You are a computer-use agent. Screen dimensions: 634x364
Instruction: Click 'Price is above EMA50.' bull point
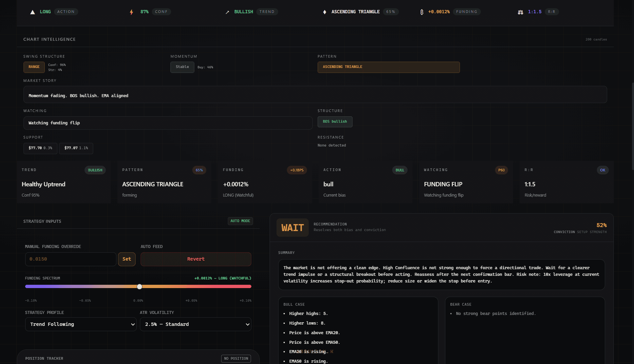314,342
